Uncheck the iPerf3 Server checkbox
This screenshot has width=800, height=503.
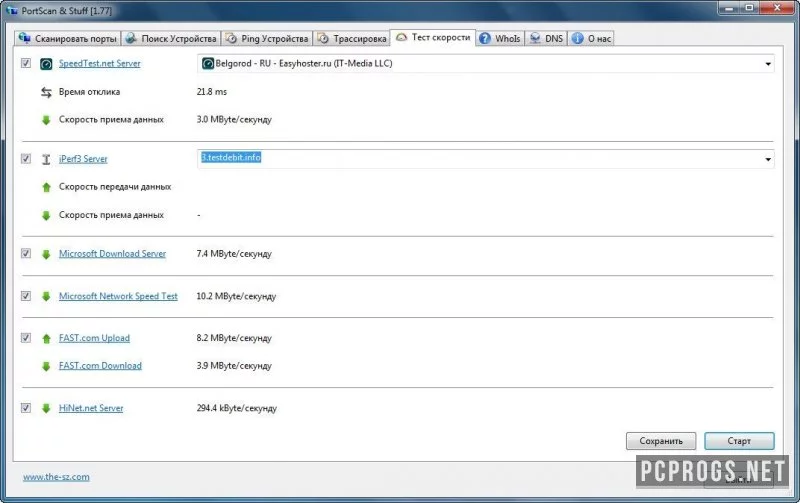pyautogui.click(x=26, y=159)
